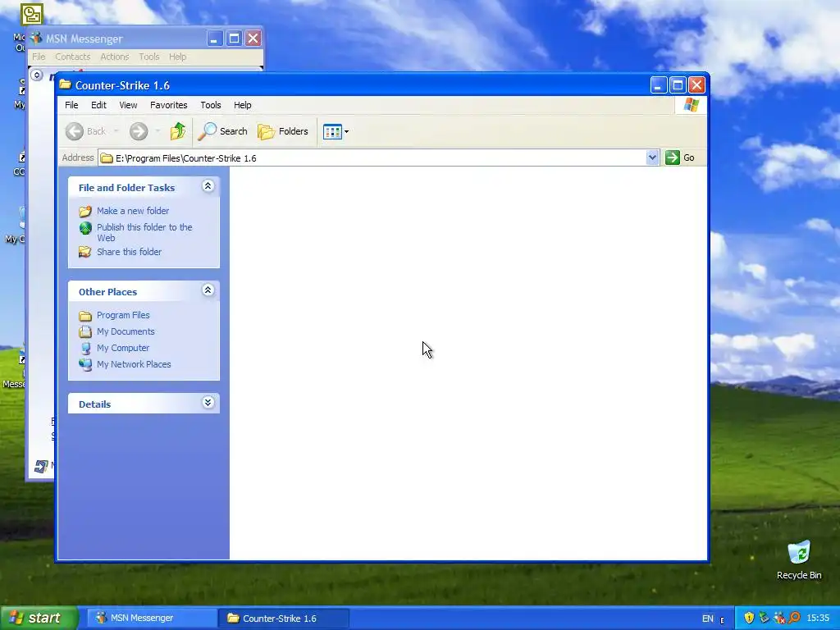
Task: Click the top-left desktop shortcut icon
Action: click(x=32, y=15)
